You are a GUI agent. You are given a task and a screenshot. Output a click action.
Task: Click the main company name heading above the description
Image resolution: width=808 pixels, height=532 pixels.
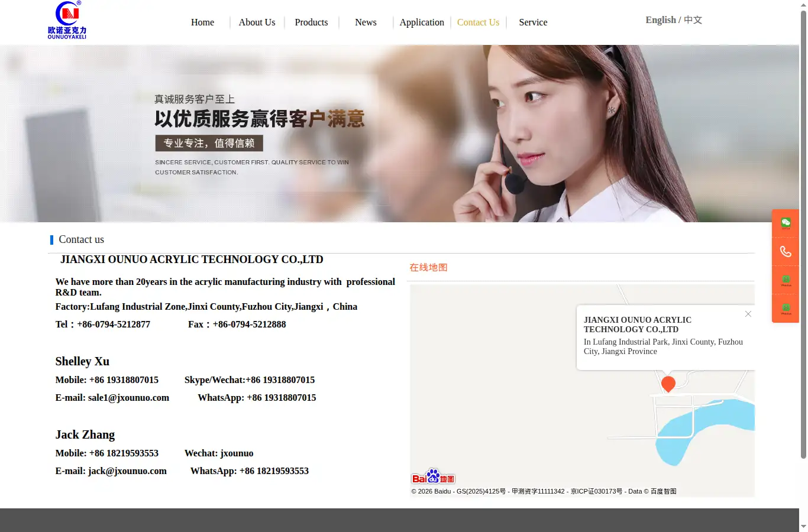tap(192, 259)
